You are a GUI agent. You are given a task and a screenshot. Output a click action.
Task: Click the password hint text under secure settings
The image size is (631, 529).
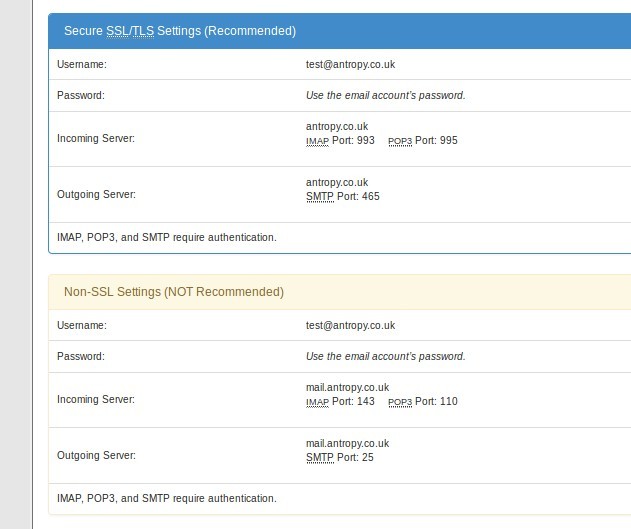[385, 95]
